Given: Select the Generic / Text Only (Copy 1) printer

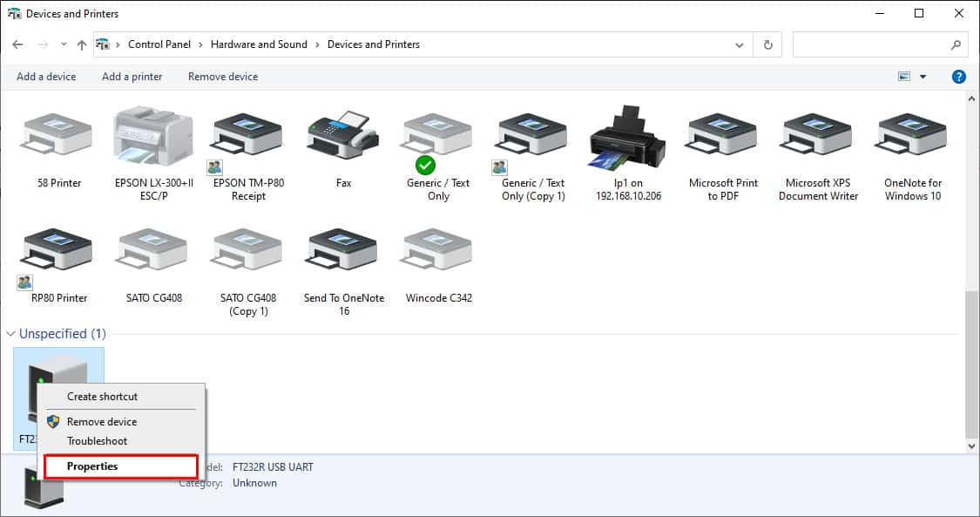Looking at the screenshot, I should tap(533, 133).
